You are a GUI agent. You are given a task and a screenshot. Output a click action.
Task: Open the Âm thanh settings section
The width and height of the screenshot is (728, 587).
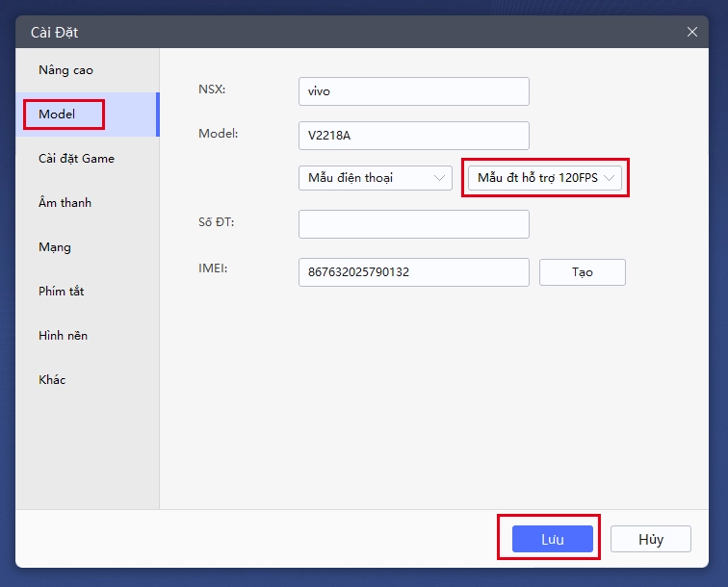tap(65, 203)
